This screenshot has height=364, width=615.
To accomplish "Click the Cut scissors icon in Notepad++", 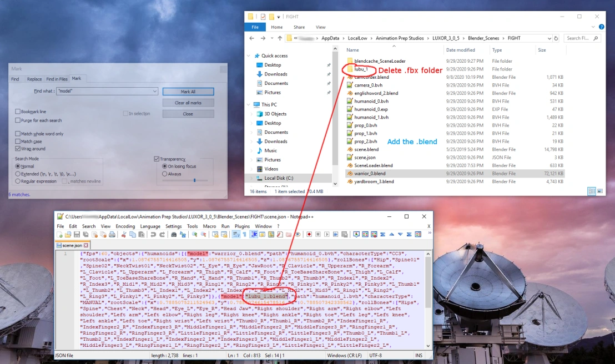I will 124,234.
